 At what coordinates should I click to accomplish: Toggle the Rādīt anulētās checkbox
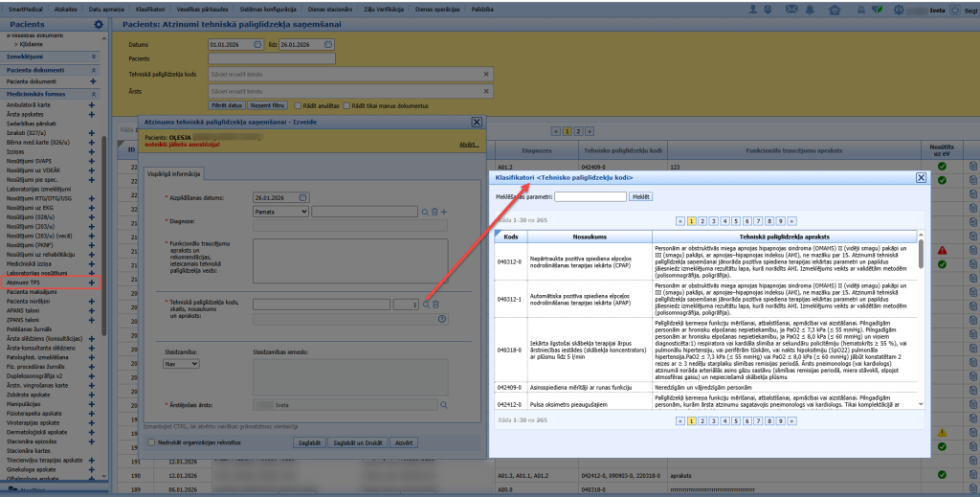point(298,105)
